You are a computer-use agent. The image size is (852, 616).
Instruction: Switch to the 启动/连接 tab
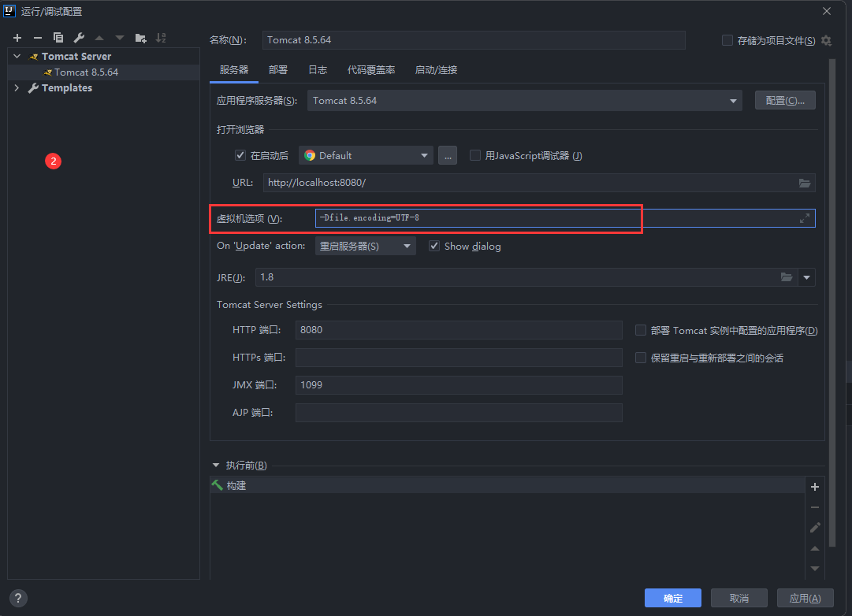point(436,70)
